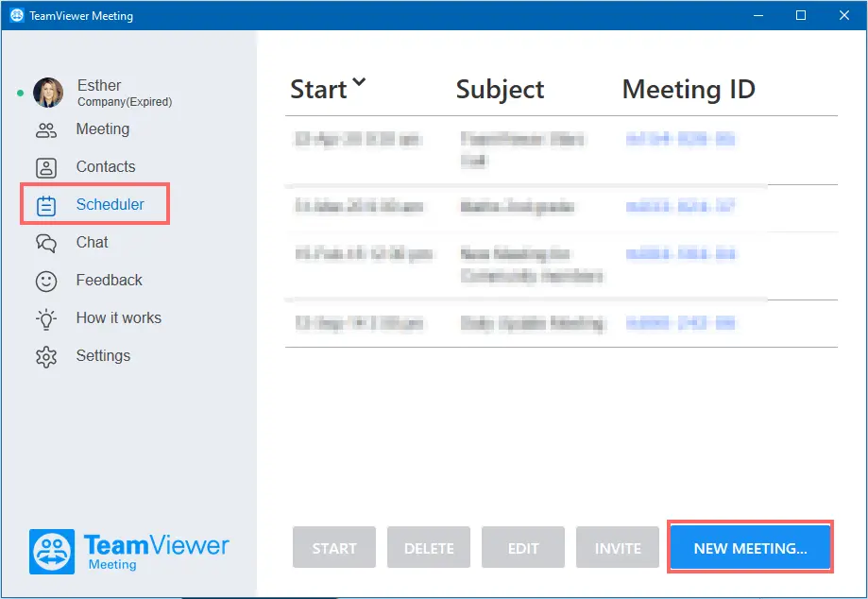Switch to the Scheduler label
The image size is (868, 599).
pyautogui.click(x=111, y=204)
